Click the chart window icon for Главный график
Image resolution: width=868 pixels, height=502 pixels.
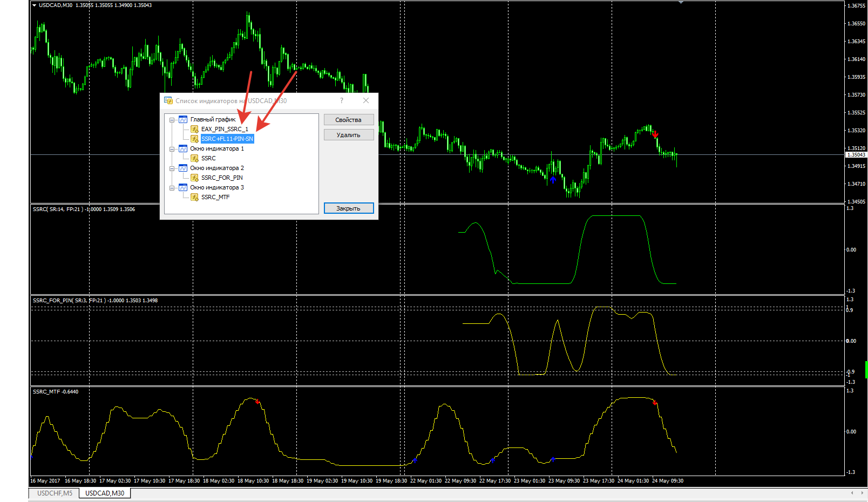(x=183, y=119)
